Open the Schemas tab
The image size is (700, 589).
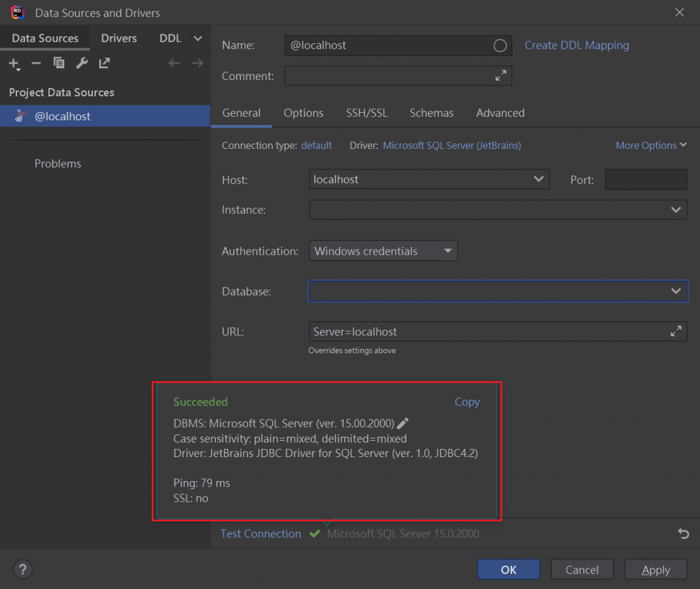[x=431, y=113]
